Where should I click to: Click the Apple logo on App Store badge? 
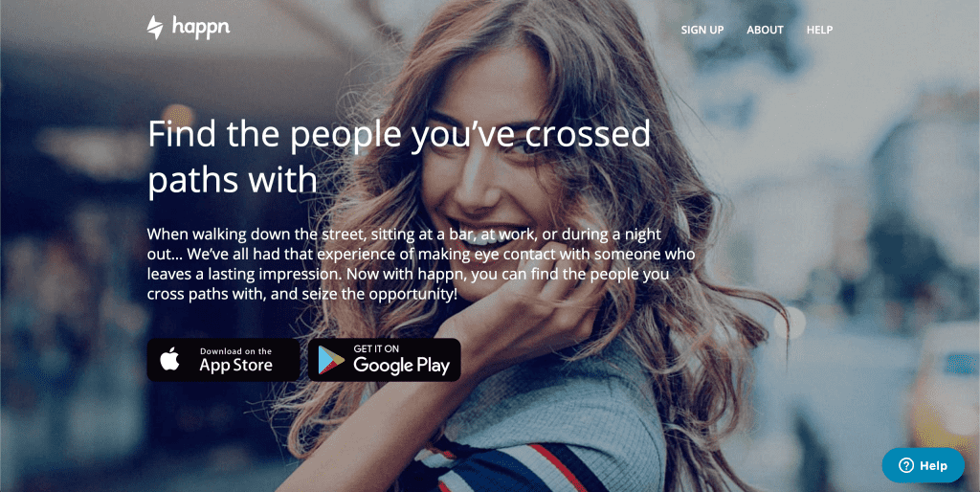[x=170, y=360]
